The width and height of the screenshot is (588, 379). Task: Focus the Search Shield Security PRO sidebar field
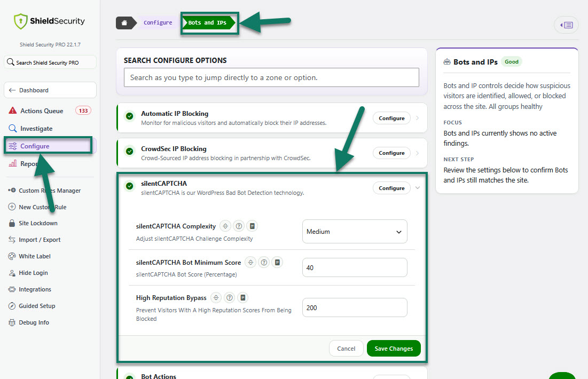point(50,62)
